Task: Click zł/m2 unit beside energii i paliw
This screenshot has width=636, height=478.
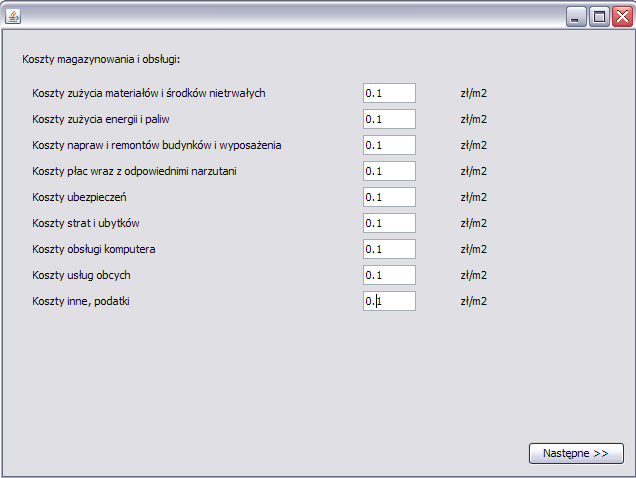Action: tap(473, 119)
